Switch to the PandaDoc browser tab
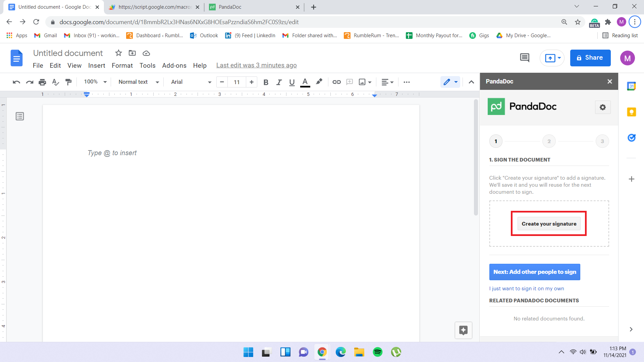Screen dimensions: 644x362 click(255, 7)
